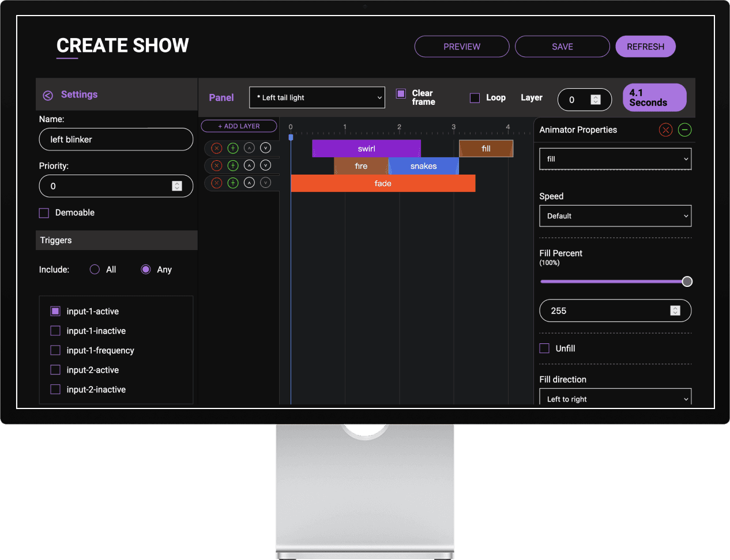Move the second layer up with the up-arrow icon

[x=249, y=165]
